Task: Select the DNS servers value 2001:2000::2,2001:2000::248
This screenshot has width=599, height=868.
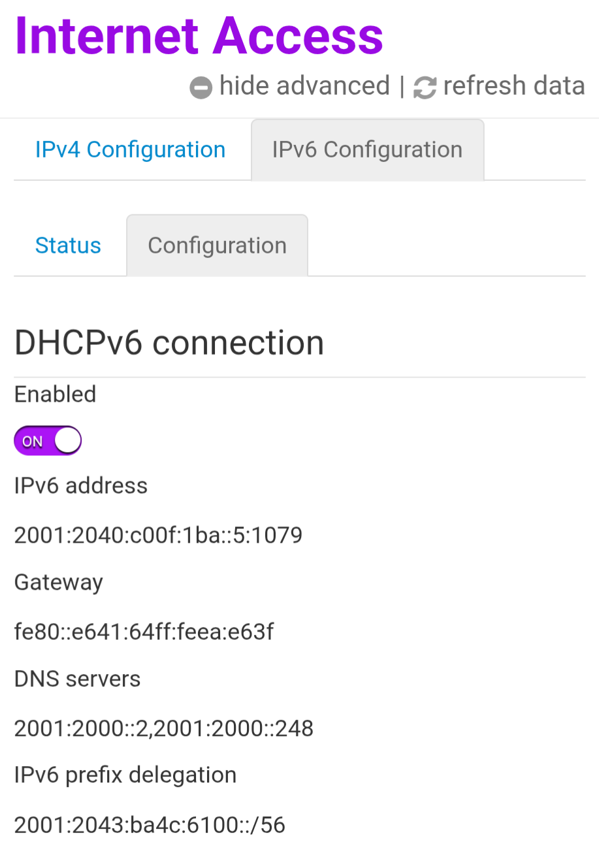Action: pos(163,728)
